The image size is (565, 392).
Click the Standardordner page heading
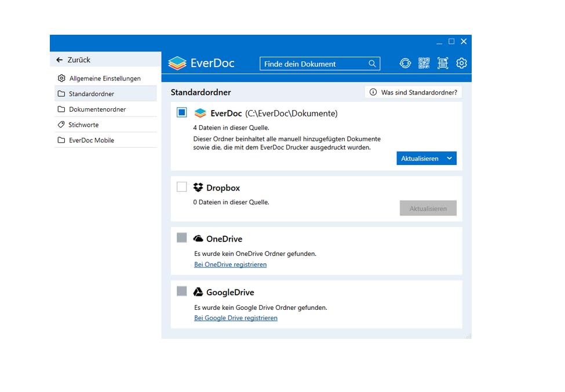tap(201, 92)
